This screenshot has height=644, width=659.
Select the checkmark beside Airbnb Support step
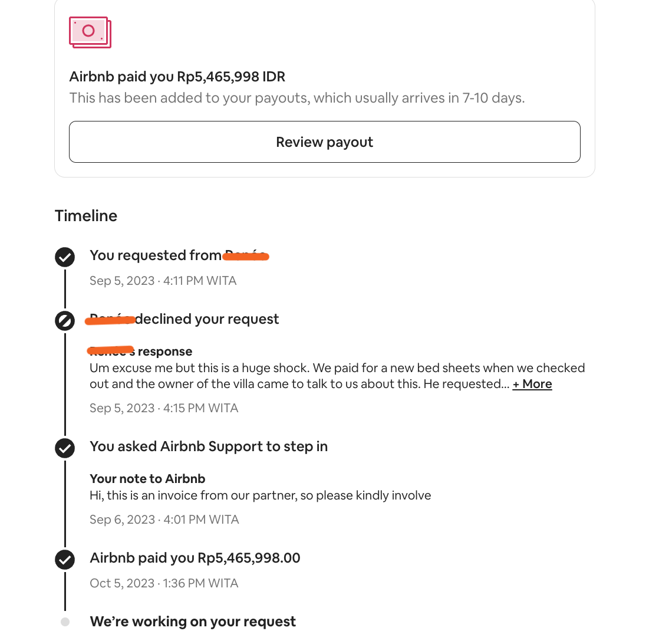65,448
